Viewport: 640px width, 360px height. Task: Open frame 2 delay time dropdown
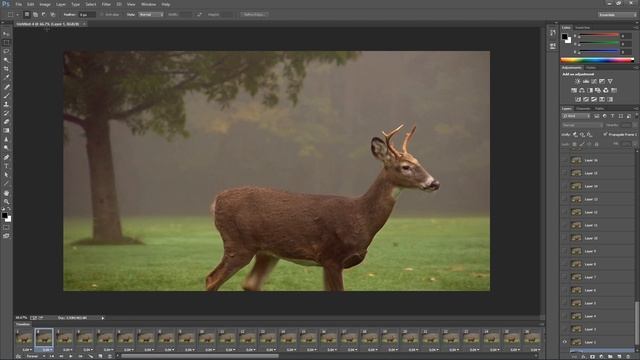47,350
